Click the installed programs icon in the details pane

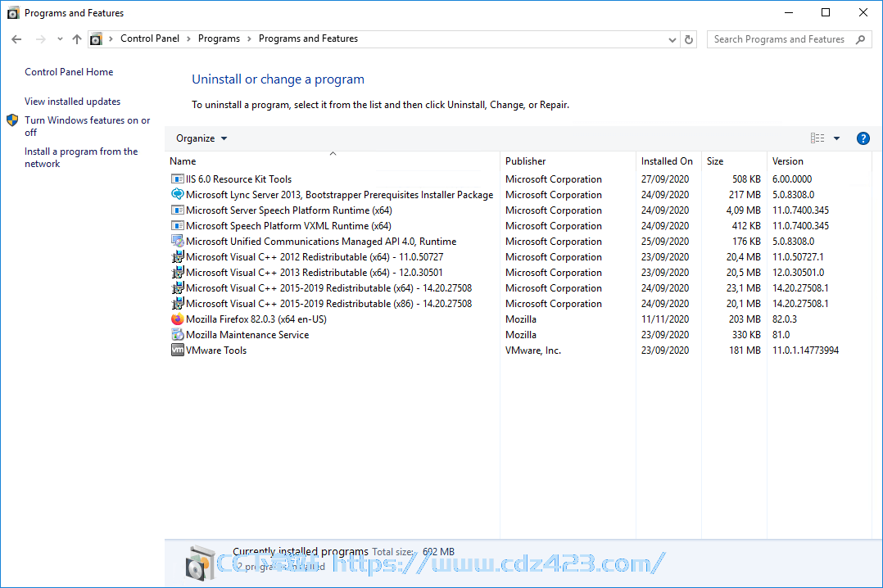click(x=200, y=563)
